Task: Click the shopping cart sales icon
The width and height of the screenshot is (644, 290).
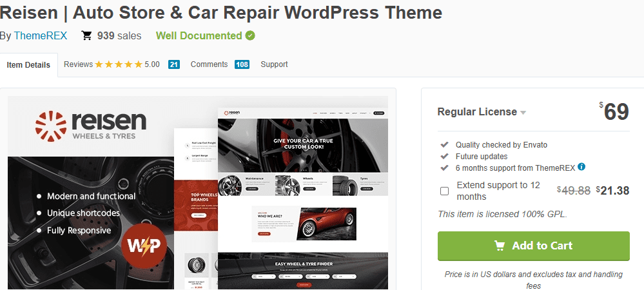Action: [86, 35]
